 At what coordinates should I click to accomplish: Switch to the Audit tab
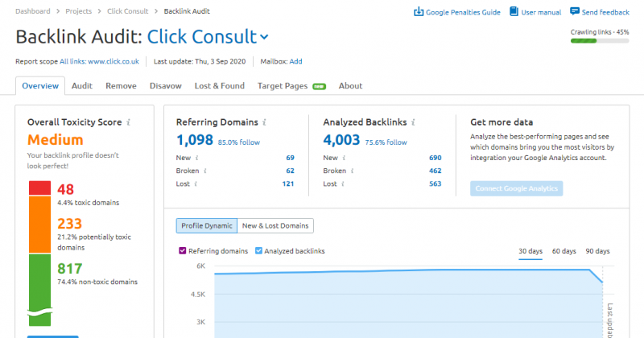tap(82, 86)
